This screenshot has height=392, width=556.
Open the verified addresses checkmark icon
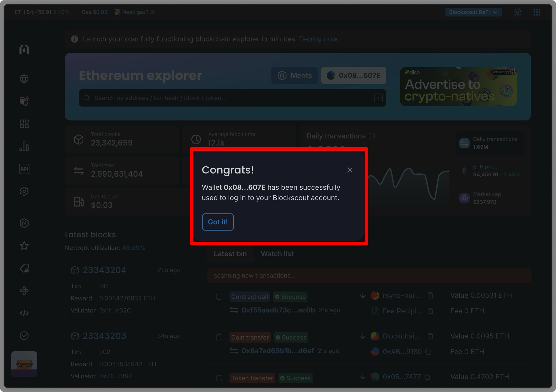click(x=24, y=336)
